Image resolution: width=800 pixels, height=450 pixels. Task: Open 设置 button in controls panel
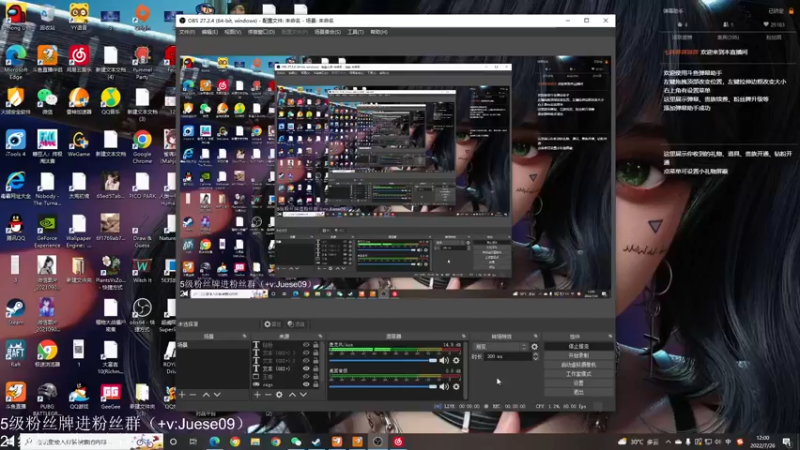[x=578, y=383]
